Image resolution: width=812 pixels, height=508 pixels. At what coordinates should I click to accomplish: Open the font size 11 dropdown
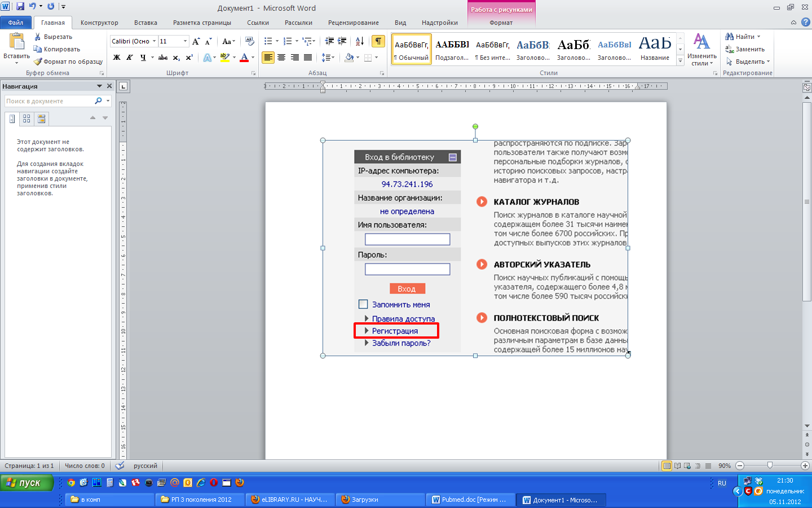(x=185, y=41)
